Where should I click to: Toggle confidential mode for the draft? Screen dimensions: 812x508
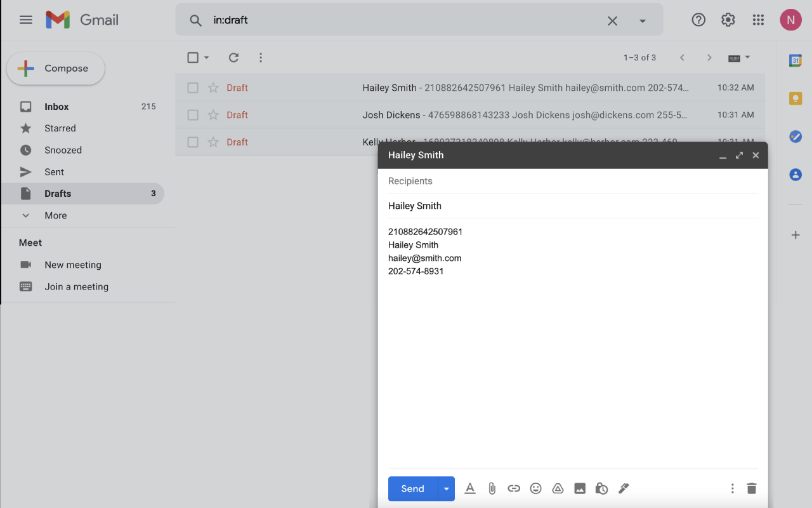[x=601, y=488]
